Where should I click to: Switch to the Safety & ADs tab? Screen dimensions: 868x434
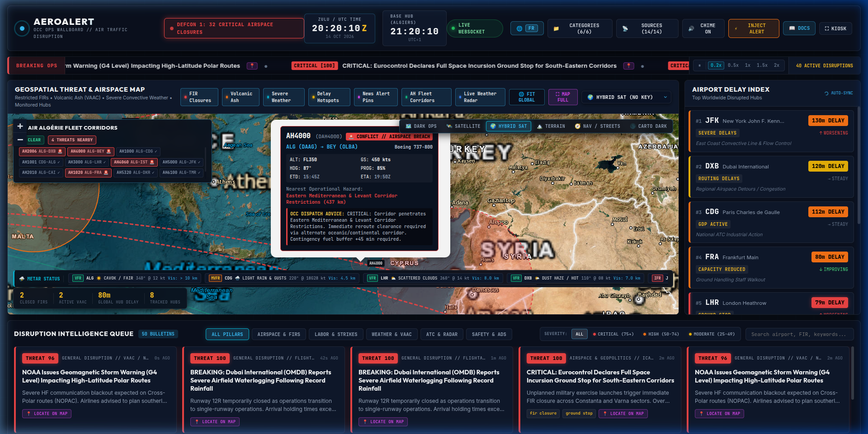point(489,334)
